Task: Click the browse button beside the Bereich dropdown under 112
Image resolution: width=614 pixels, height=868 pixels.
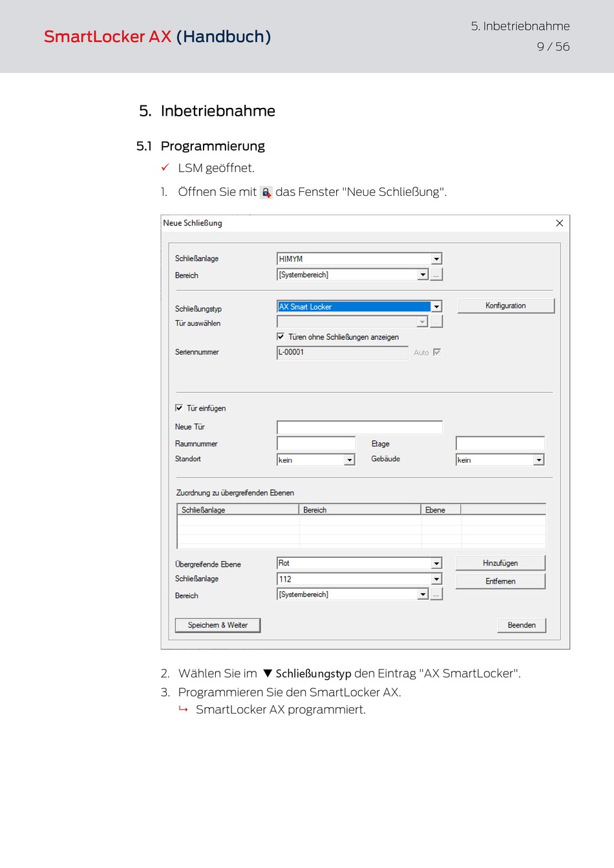Action: (437, 594)
